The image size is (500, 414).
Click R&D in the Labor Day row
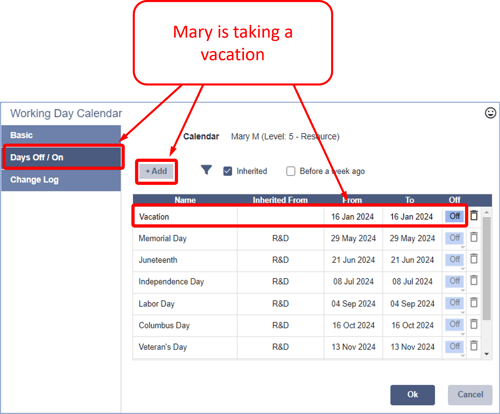coord(281,304)
